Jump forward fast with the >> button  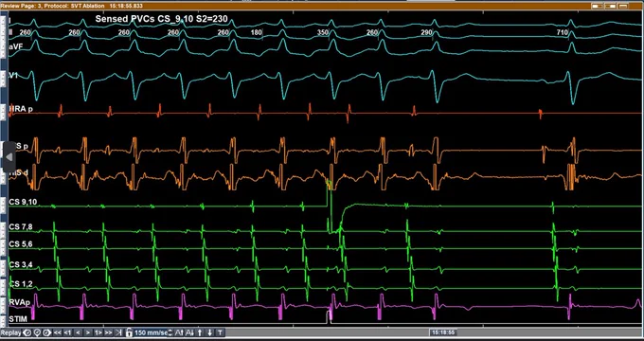point(108,332)
